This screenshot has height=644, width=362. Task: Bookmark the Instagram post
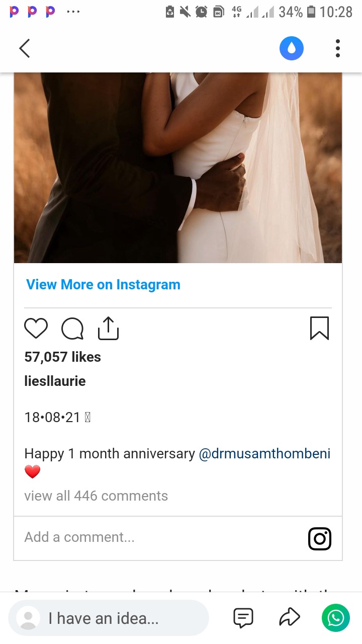click(x=319, y=328)
